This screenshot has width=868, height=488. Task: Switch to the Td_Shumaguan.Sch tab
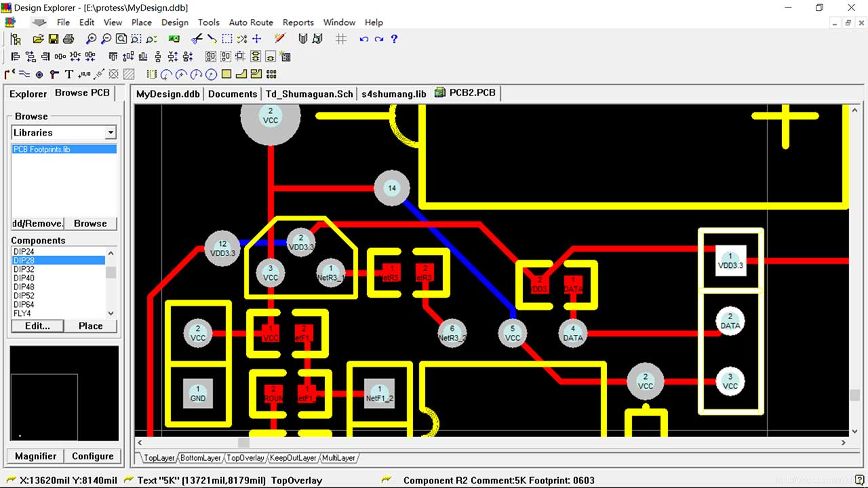(x=309, y=94)
